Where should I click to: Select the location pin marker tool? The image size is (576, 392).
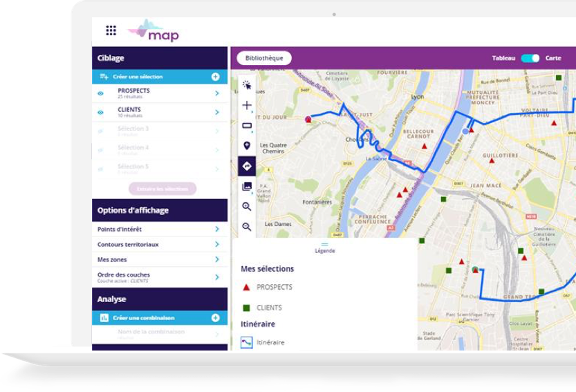247,146
